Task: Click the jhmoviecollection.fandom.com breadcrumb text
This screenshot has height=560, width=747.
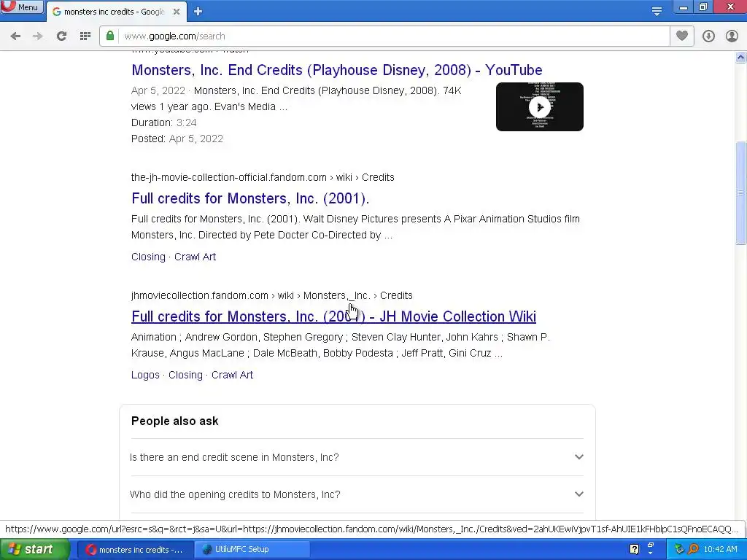Action: point(200,295)
